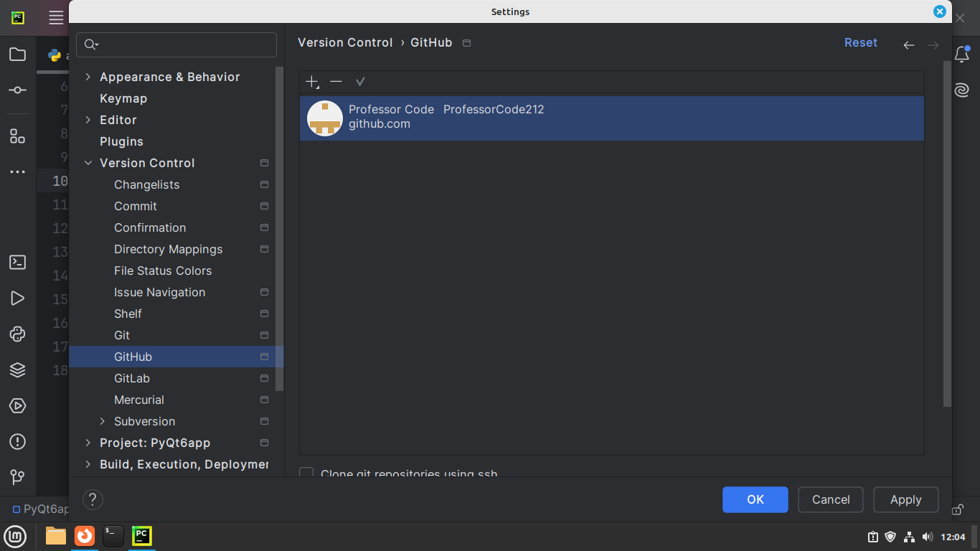Viewport: 980px width, 551px height.
Task: Focus the settings search field
Action: [176, 44]
